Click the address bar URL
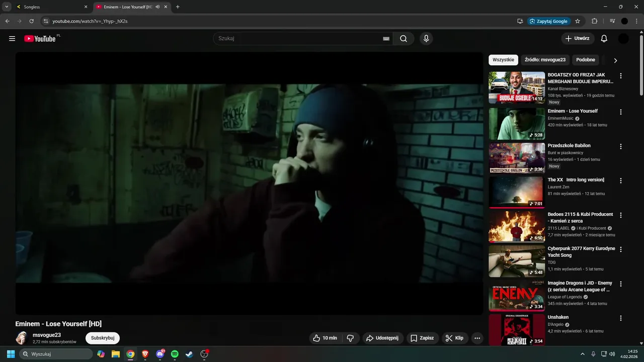Image resolution: width=644 pixels, height=362 pixels. 90,21
